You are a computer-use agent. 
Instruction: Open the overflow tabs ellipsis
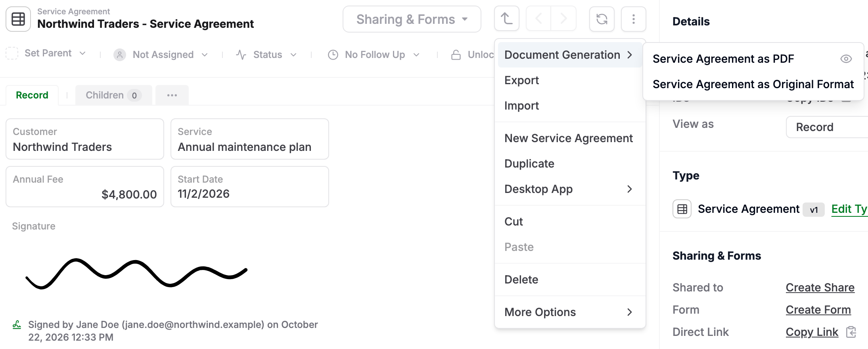coord(172,95)
